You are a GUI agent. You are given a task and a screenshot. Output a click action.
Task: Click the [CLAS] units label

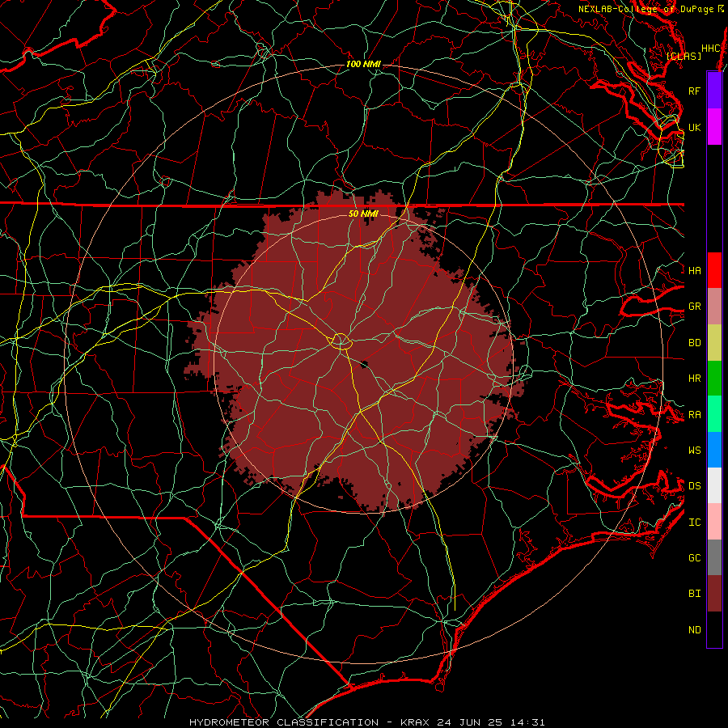(x=684, y=56)
